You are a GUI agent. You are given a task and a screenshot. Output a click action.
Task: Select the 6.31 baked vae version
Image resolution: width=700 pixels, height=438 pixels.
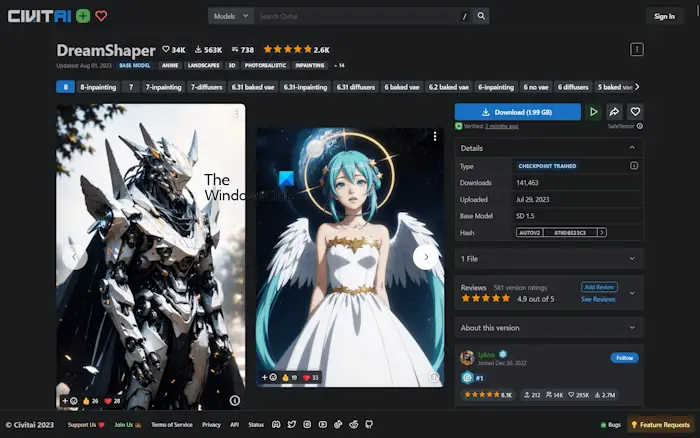point(253,87)
